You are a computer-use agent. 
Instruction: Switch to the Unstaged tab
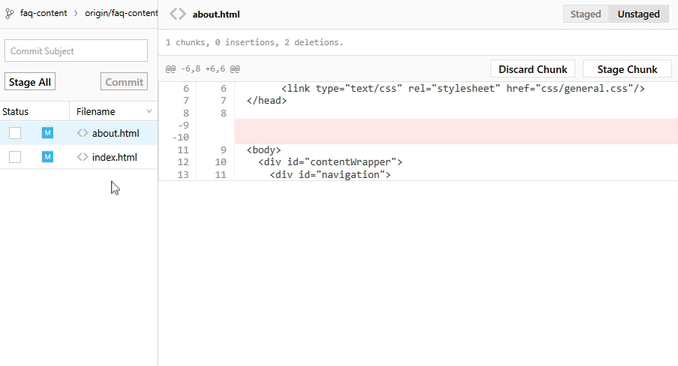(x=639, y=14)
